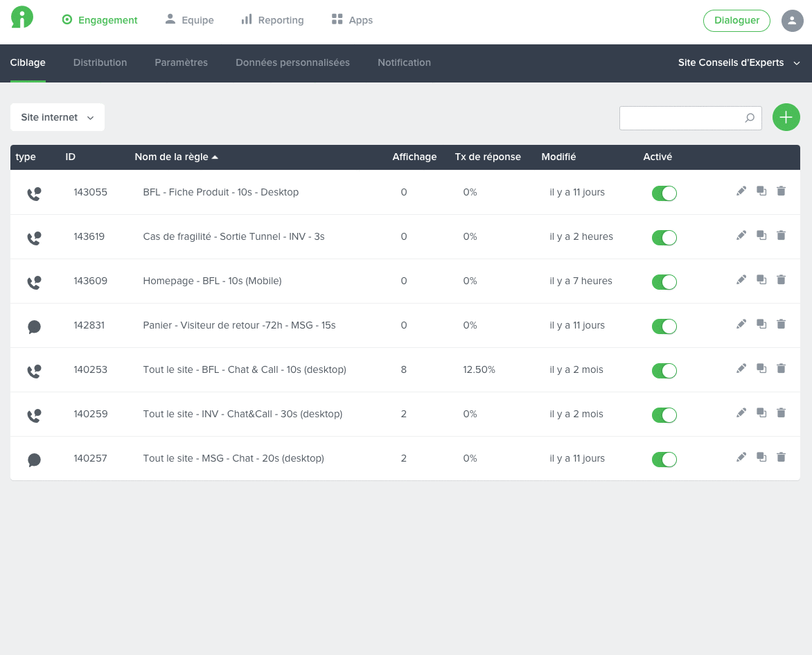Click the il y a 7 heures cell

[581, 281]
